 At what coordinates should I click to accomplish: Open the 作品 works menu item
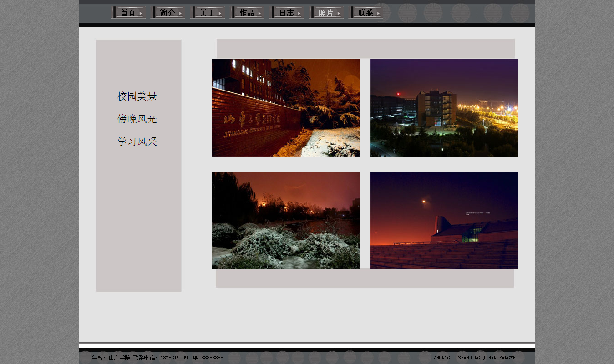click(x=247, y=13)
